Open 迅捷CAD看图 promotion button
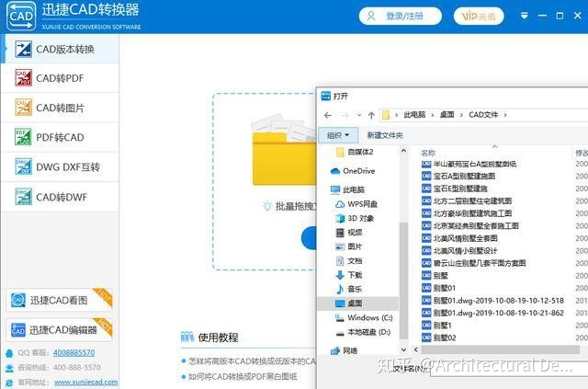Screen dimensions: 588x389 [59, 300]
